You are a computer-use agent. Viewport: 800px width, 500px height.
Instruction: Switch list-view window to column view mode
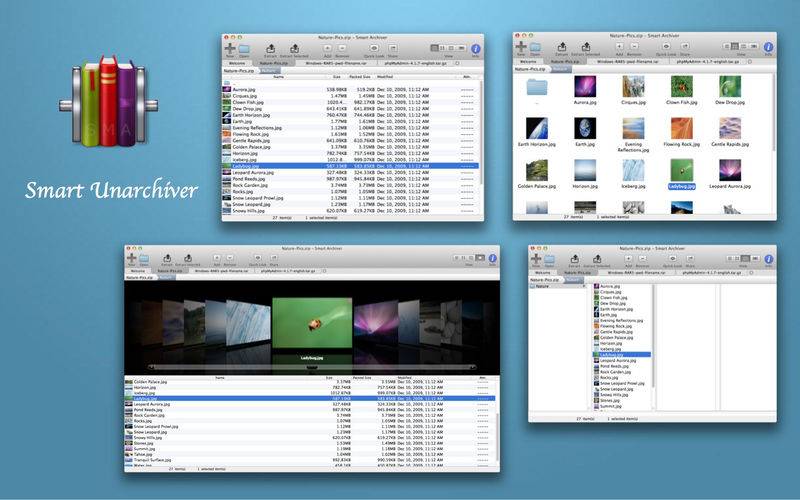point(452,48)
